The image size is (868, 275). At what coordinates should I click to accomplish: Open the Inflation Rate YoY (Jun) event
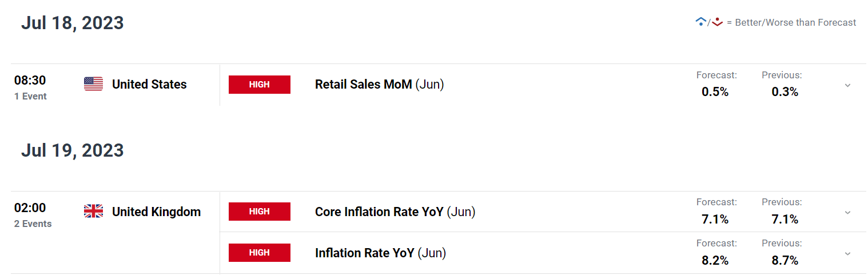pyautogui.click(x=380, y=253)
